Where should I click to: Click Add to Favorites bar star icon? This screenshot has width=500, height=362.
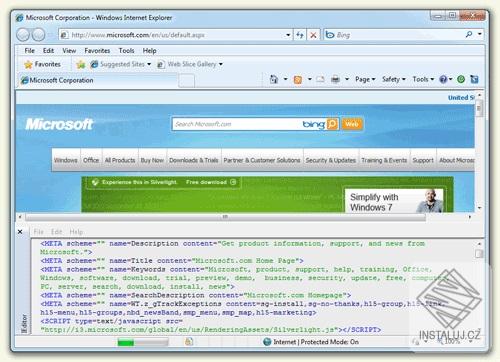click(x=81, y=64)
